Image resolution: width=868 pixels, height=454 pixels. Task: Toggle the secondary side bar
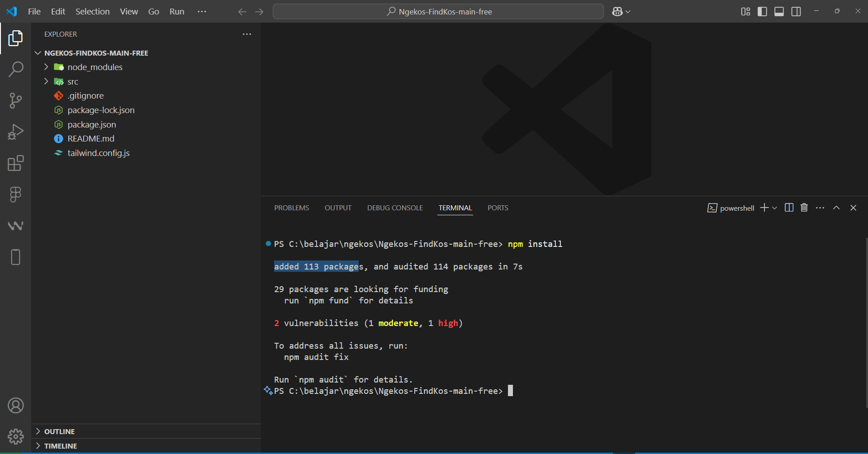[x=796, y=12]
